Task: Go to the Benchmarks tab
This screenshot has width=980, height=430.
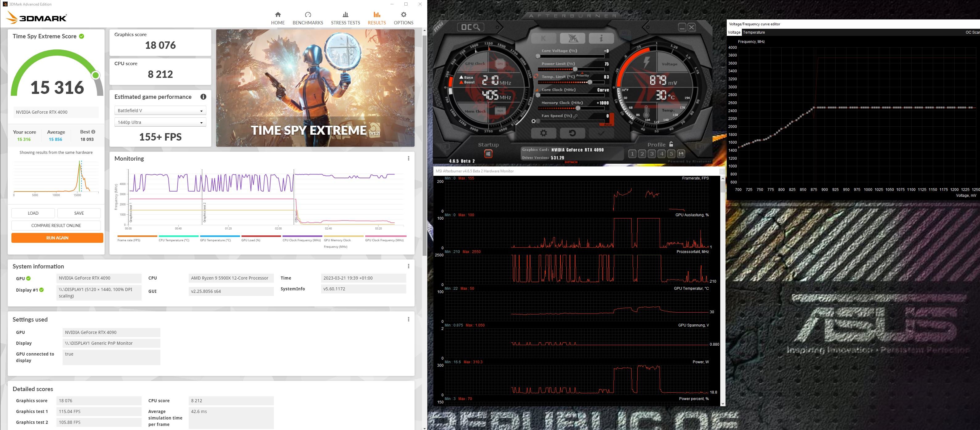Action: [308, 18]
